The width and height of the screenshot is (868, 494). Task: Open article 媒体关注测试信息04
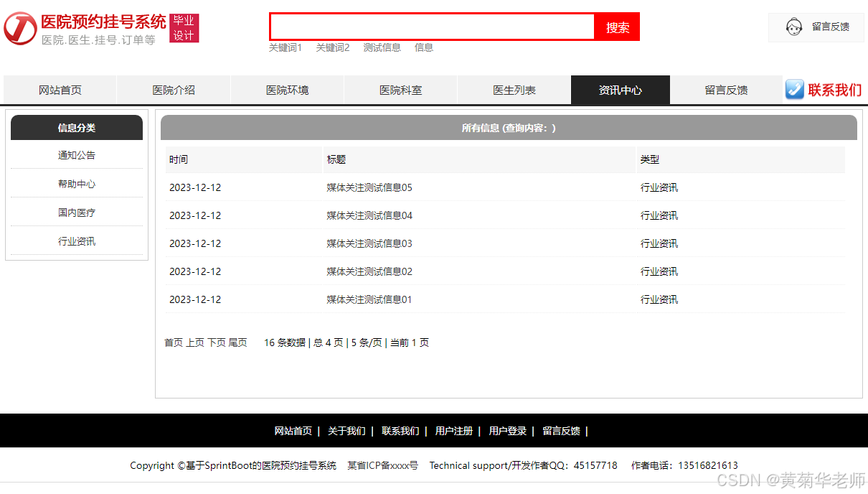click(369, 215)
